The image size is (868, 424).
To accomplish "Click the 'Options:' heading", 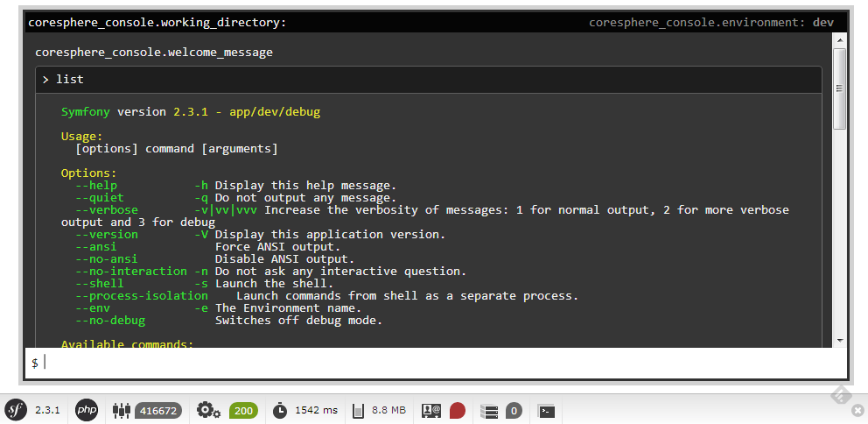I will [89, 173].
